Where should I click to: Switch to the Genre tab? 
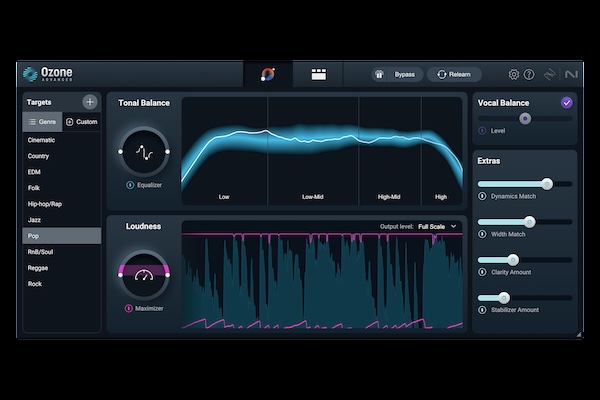pos(42,122)
